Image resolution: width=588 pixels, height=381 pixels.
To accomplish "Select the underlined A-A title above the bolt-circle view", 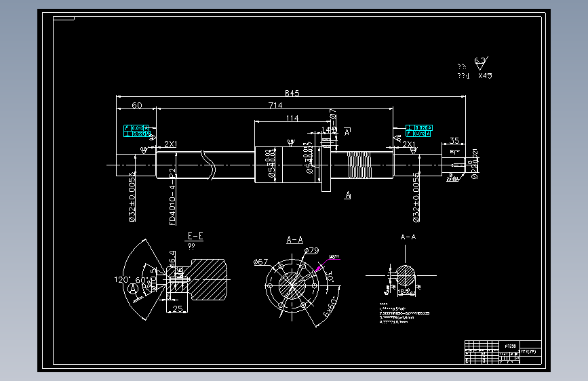I will tap(295, 239).
